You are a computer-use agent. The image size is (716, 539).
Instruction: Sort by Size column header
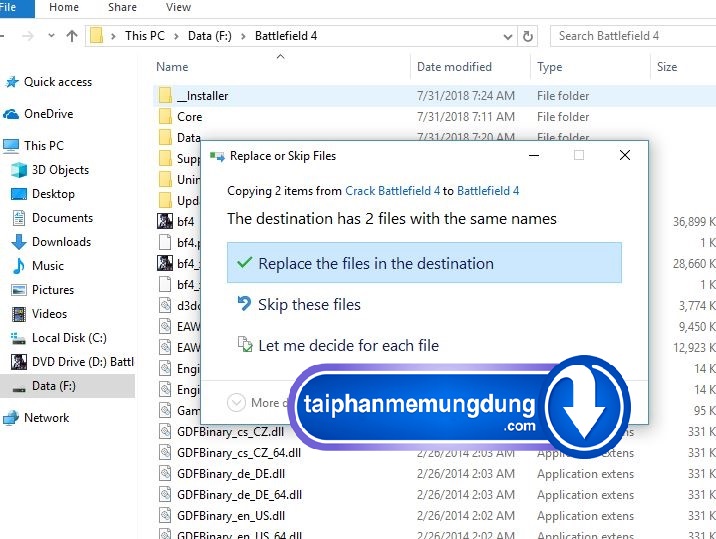pos(667,67)
